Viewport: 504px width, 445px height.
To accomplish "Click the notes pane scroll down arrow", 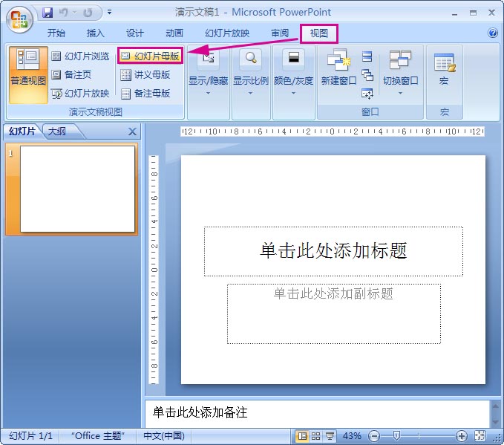I will [x=495, y=422].
